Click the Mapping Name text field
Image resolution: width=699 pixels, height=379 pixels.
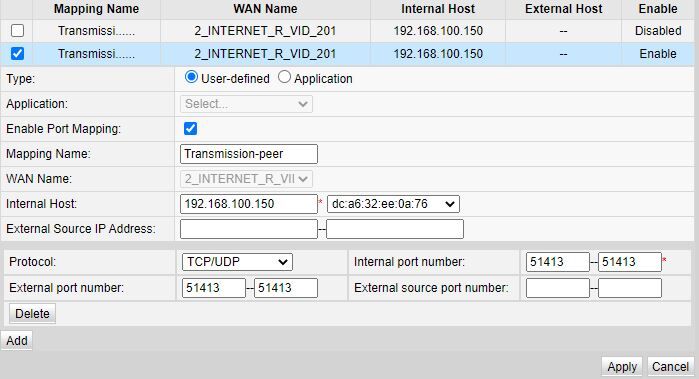pyautogui.click(x=249, y=154)
